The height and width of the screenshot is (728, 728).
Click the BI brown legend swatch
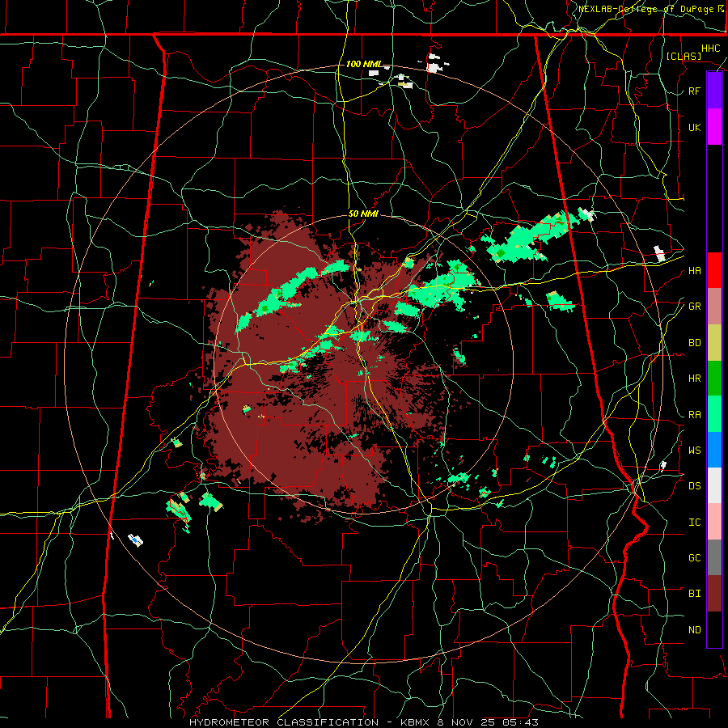(x=714, y=594)
